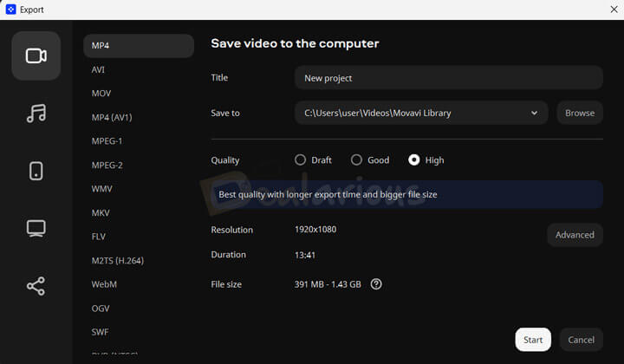Open the share upload icon

36,286
